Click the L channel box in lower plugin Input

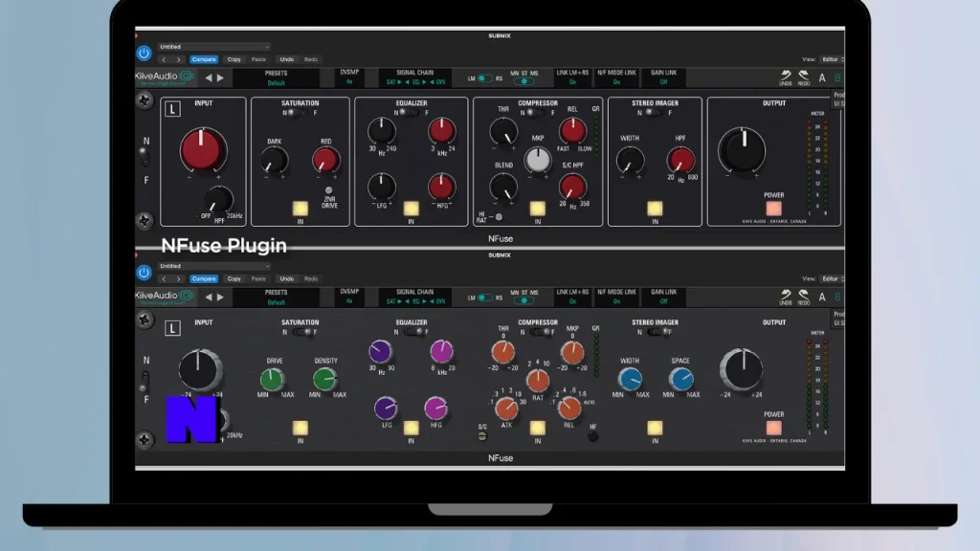pos(172,328)
